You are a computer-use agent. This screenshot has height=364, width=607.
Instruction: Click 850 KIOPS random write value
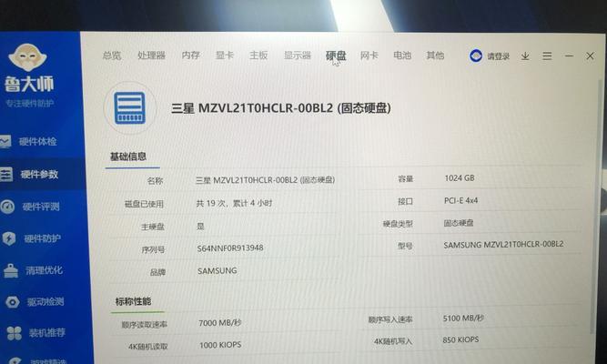click(460, 339)
